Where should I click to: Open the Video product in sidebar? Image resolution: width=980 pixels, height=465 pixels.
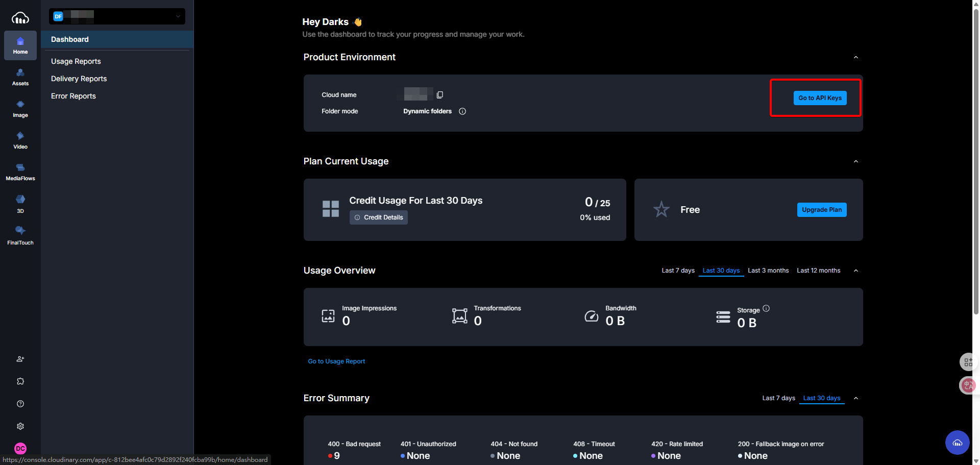click(x=20, y=140)
